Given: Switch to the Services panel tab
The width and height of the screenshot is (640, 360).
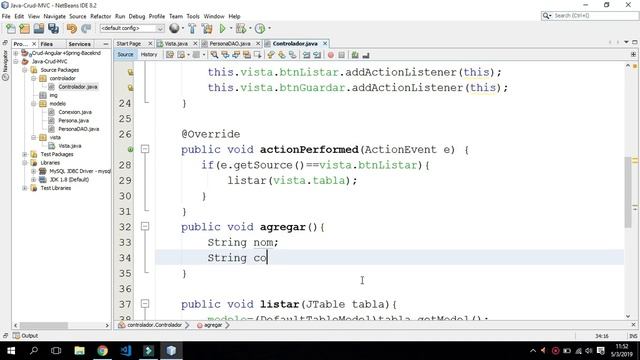Looking at the screenshot, I should (x=79, y=44).
